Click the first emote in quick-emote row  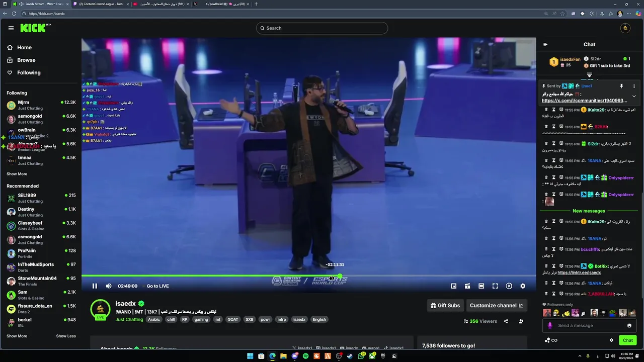pyautogui.click(x=547, y=313)
